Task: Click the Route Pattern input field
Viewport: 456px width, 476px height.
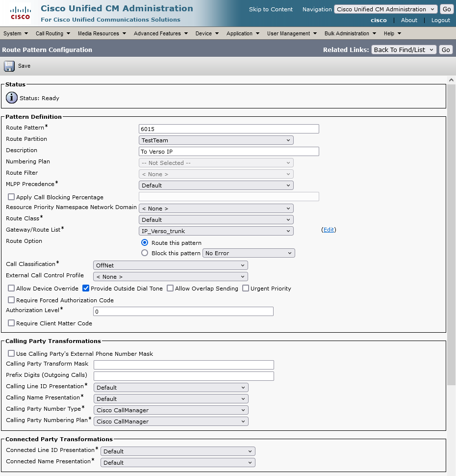Action: click(229, 129)
